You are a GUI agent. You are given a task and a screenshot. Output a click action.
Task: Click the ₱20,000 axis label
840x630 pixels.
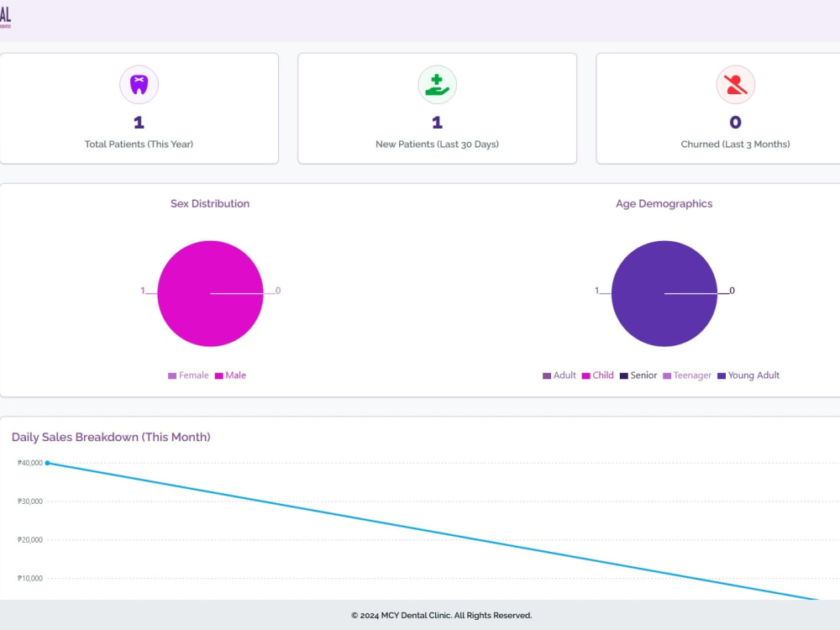pos(30,540)
